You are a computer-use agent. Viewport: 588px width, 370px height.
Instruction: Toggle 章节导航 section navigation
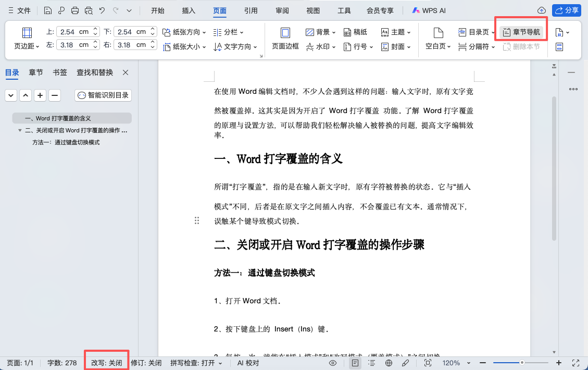coord(521,32)
